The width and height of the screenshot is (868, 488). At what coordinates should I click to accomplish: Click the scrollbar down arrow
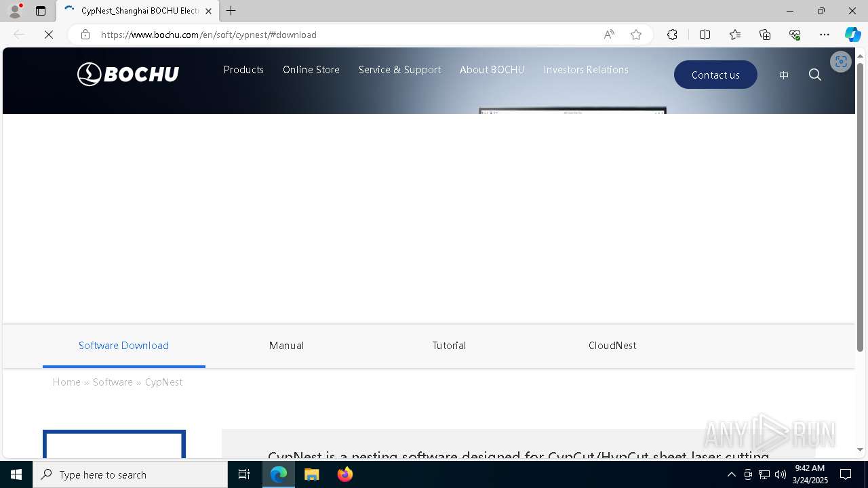pos(861,449)
